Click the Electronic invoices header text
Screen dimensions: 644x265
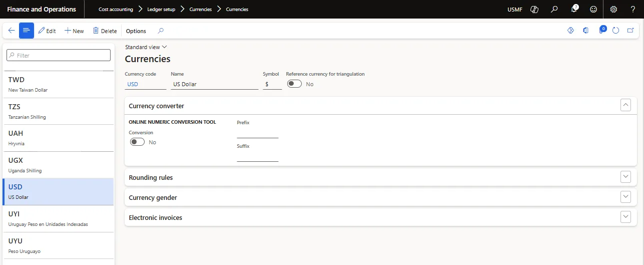pos(155,217)
